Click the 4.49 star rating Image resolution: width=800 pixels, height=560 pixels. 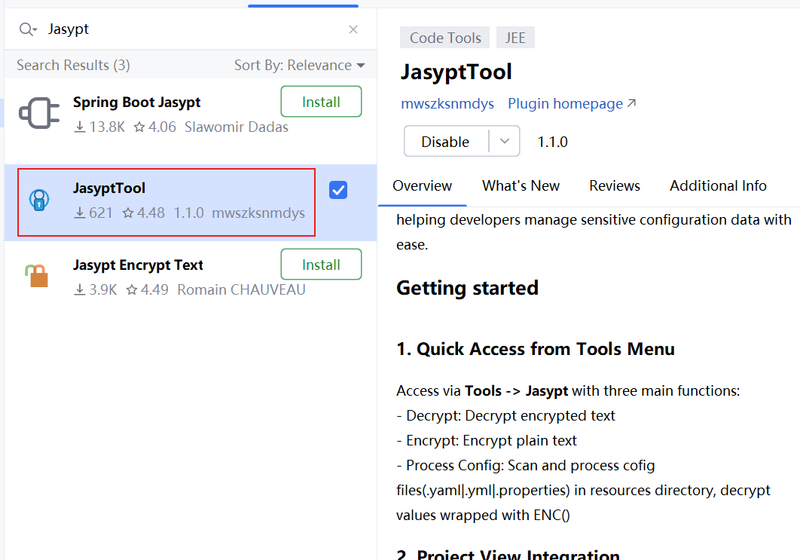[x=147, y=290]
